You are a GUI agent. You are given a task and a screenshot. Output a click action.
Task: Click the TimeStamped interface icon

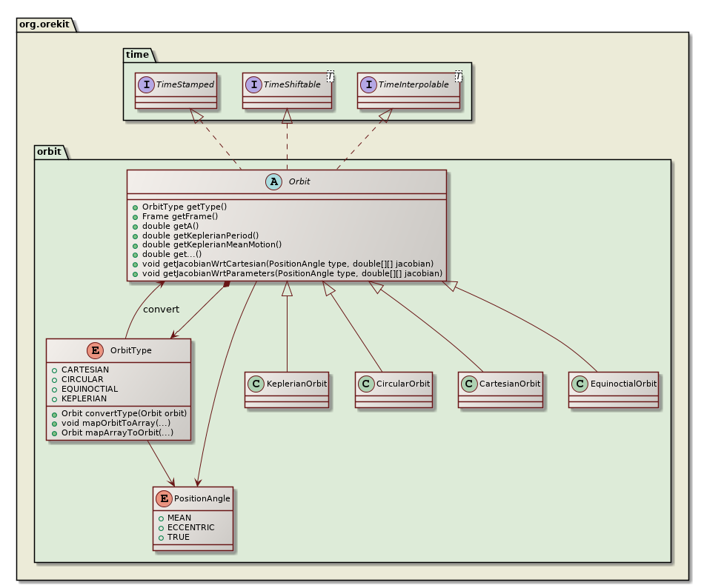146,84
